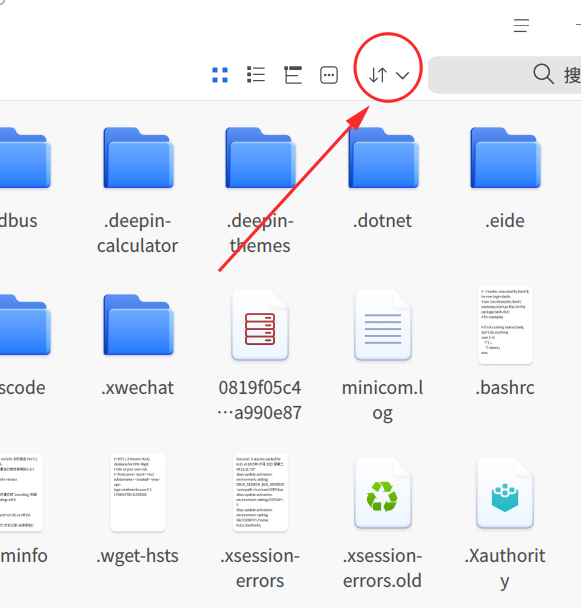Click the search magnifier icon

coord(543,74)
